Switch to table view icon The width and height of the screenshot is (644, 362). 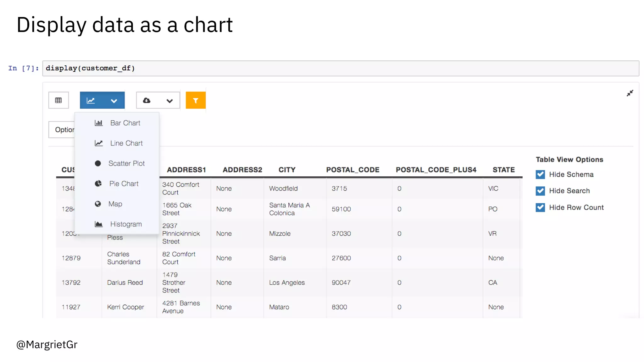(x=58, y=100)
